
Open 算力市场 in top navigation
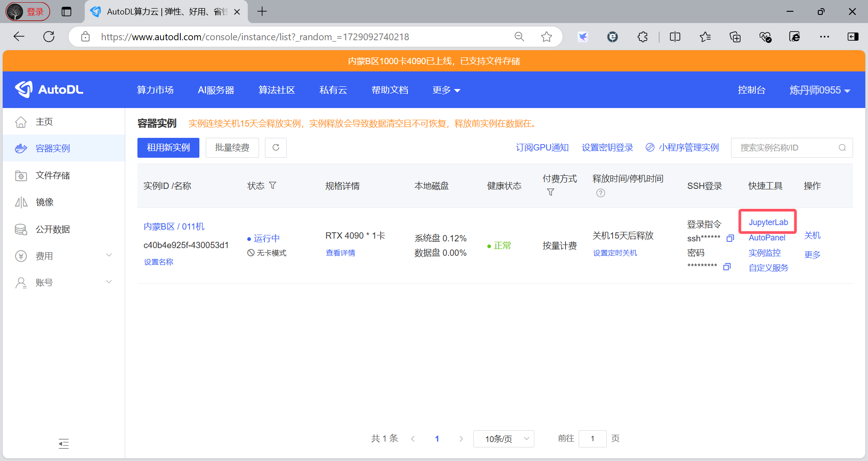tap(155, 90)
